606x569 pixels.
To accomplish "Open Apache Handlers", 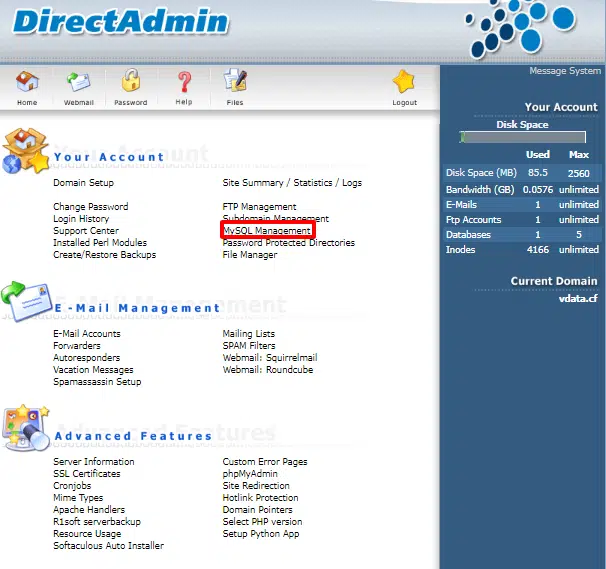I will point(89,509).
